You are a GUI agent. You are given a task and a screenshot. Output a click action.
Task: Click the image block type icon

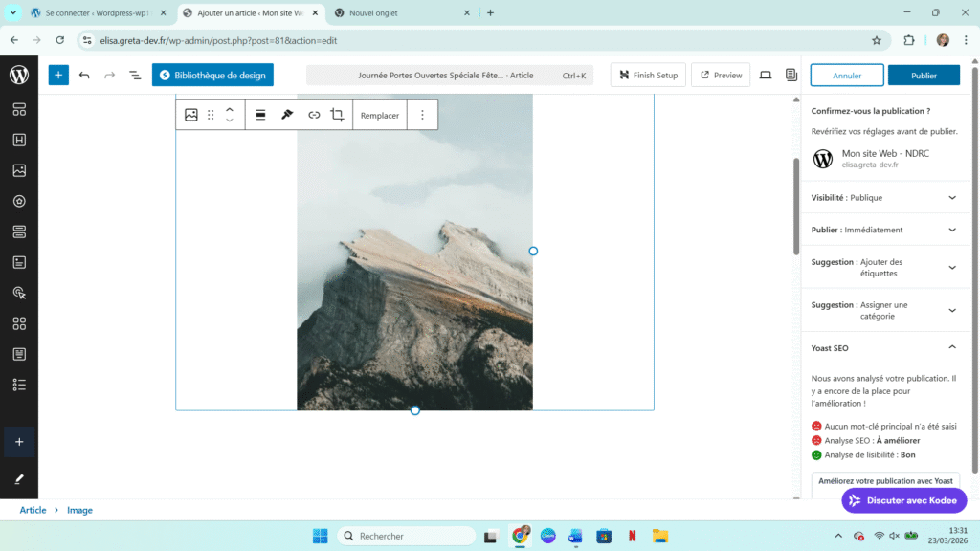coord(191,115)
